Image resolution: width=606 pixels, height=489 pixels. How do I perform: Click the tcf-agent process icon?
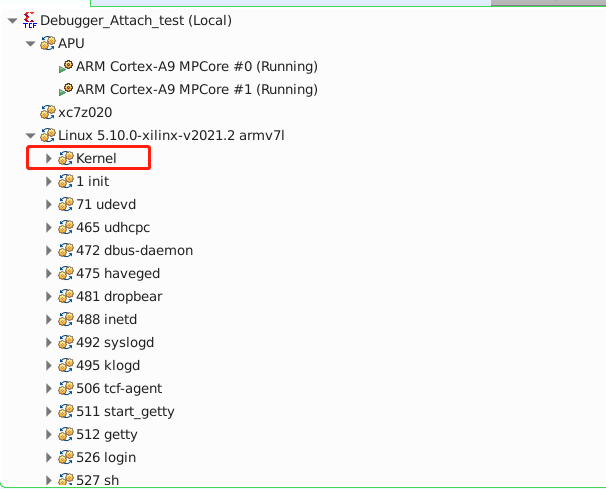(66, 388)
